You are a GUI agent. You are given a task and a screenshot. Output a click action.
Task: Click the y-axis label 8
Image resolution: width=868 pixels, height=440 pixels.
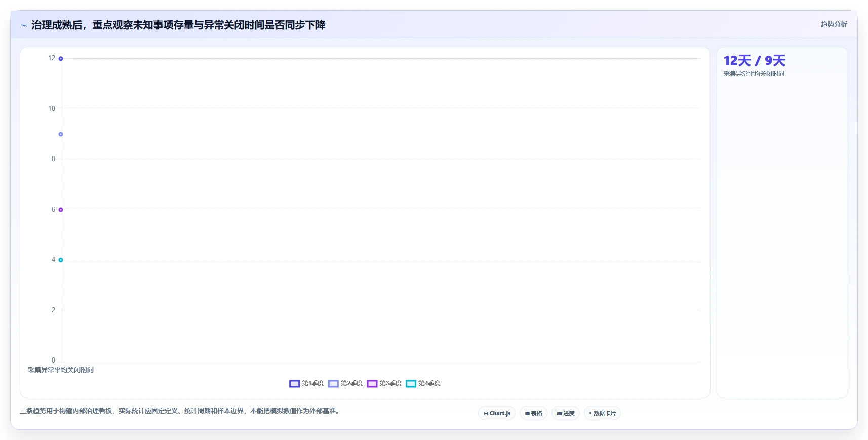53,159
